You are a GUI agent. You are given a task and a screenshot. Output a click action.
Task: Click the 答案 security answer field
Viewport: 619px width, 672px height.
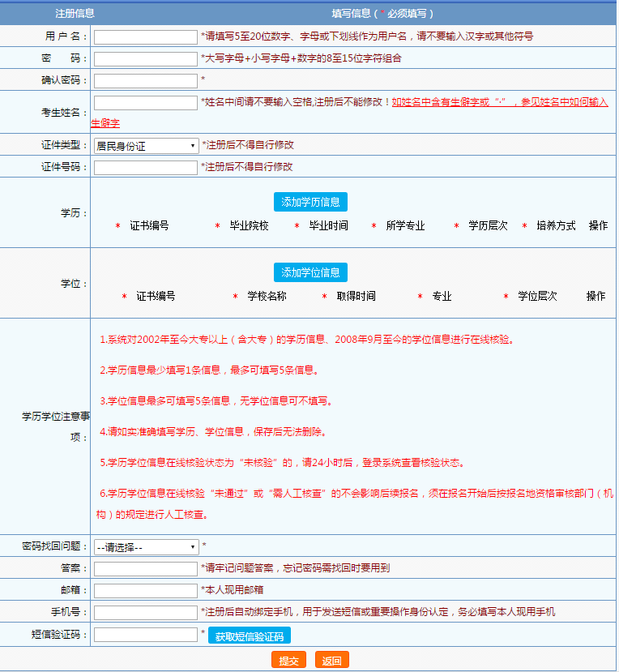(146, 568)
